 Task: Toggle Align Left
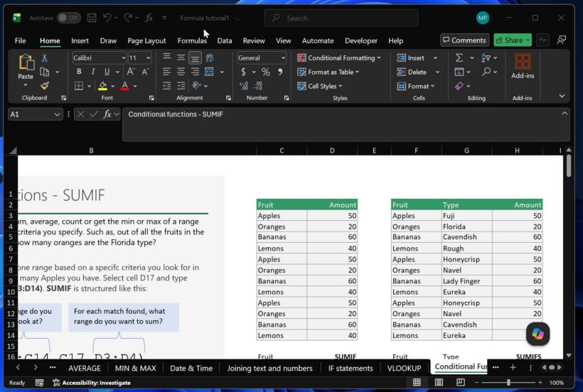pyautogui.click(x=166, y=72)
